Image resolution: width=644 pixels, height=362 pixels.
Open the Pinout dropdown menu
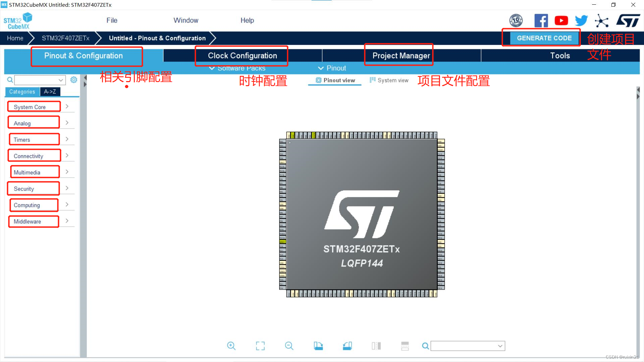click(332, 68)
